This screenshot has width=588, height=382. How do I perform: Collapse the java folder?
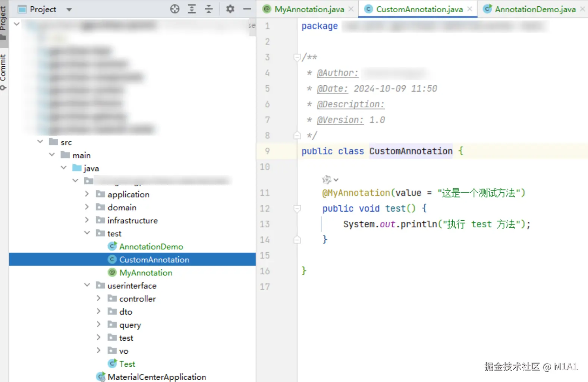click(x=64, y=168)
